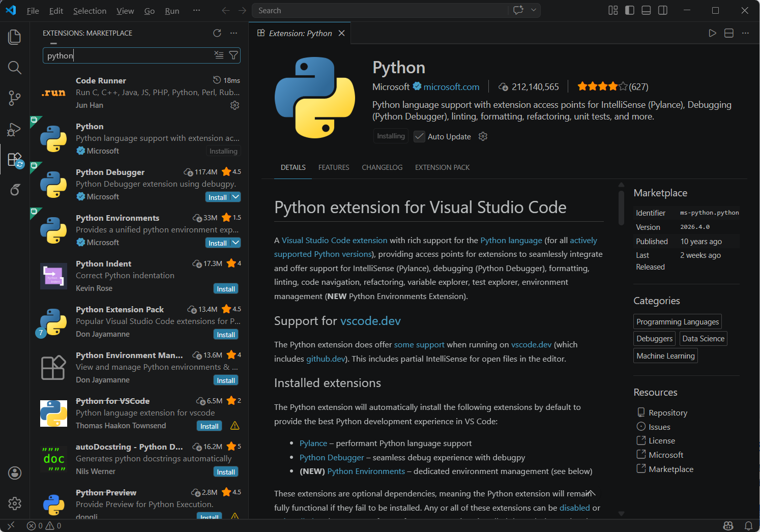The height and width of the screenshot is (532, 760).
Task: Switch to the CHANGELOG tab
Action: [382, 167]
